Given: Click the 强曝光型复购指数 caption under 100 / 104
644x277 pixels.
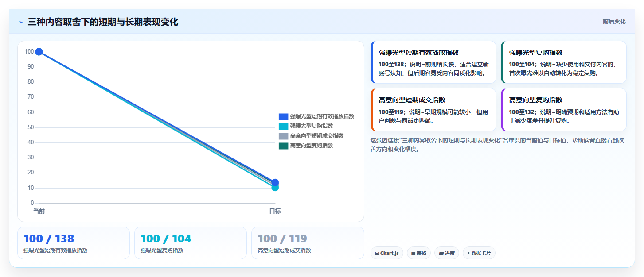Looking at the screenshot, I should point(162,250).
